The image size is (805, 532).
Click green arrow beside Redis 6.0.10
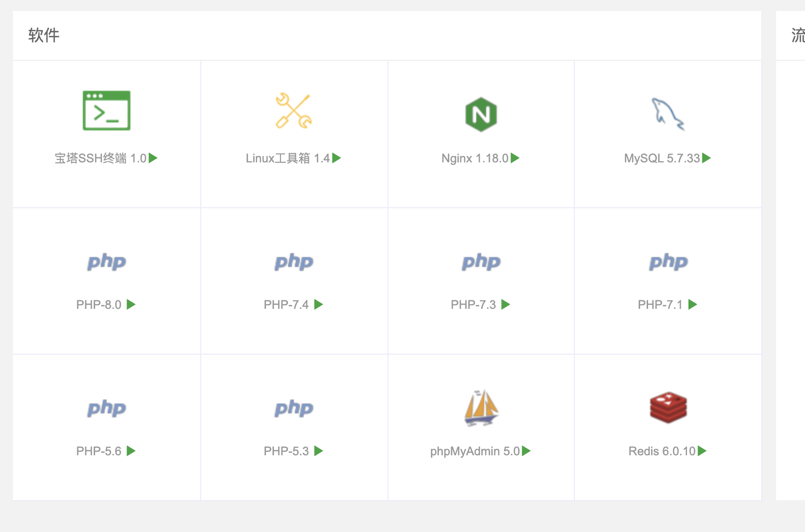[x=702, y=451]
